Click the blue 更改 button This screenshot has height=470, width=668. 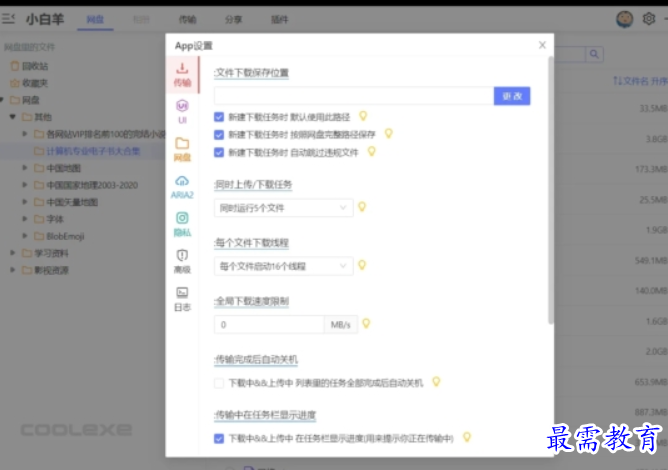(x=512, y=96)
